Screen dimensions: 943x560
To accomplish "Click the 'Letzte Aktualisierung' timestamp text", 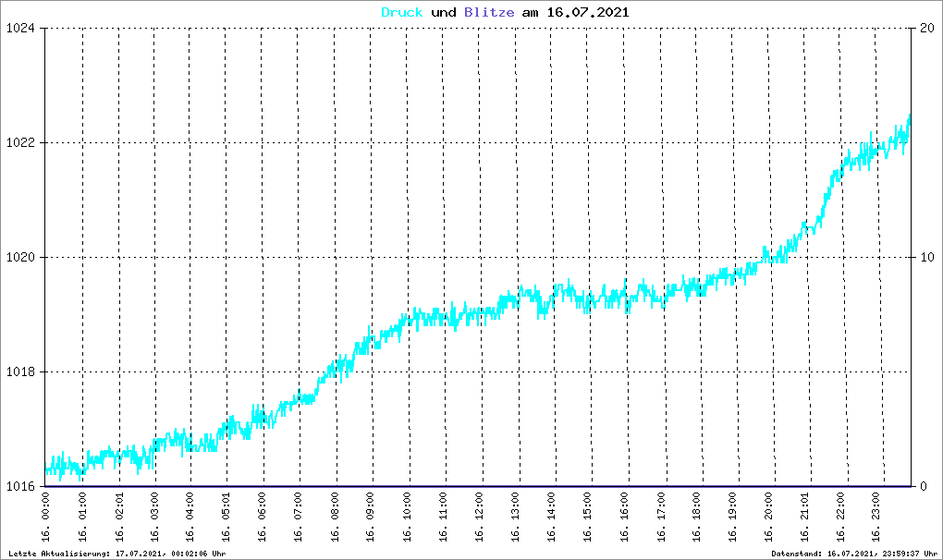I will pyautogui.click(x=117, y=554).
